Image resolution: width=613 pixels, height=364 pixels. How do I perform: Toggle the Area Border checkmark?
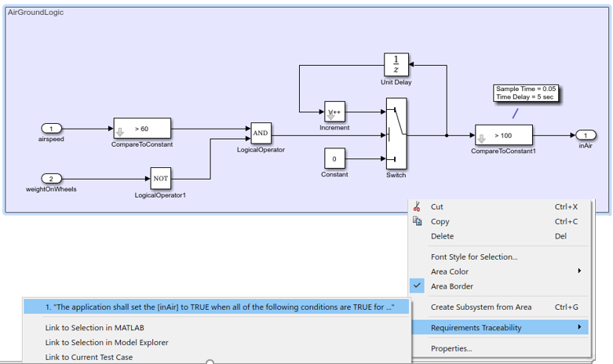pos(417,286)
